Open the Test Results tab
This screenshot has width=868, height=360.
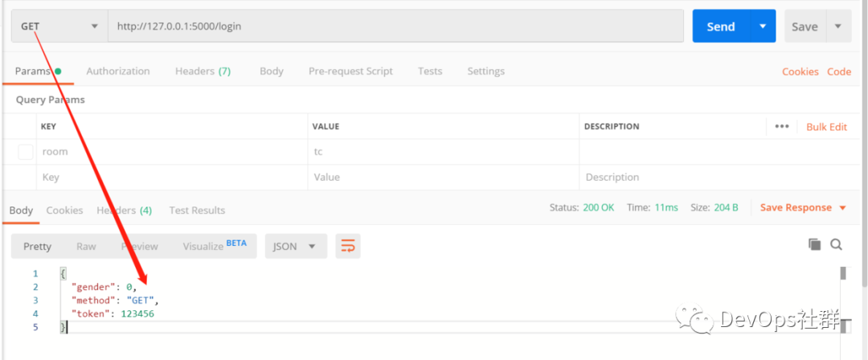(197, 211)
